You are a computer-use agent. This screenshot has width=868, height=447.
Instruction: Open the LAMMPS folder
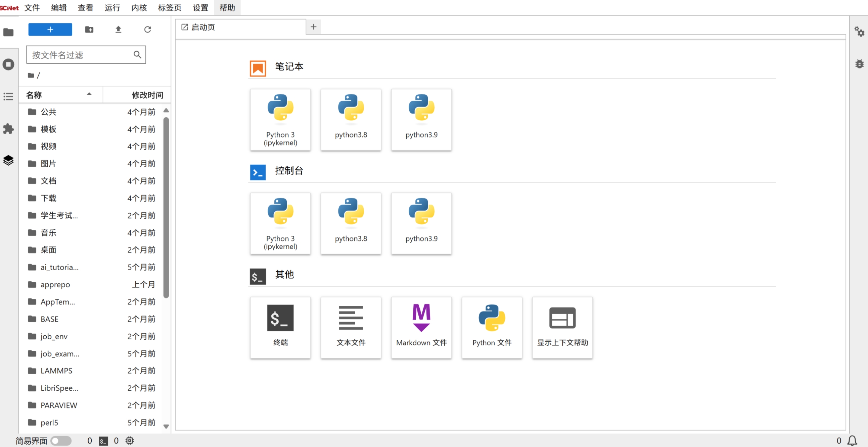point(56,371)
